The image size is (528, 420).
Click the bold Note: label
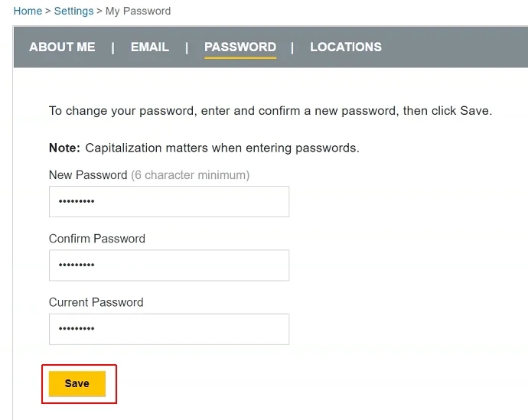64,148
